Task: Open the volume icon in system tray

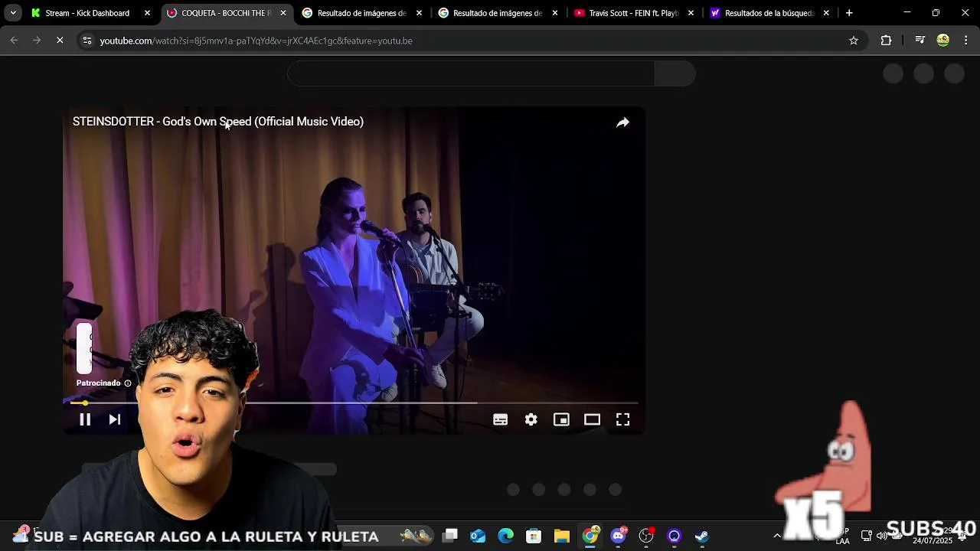Action: pos(882,536)
